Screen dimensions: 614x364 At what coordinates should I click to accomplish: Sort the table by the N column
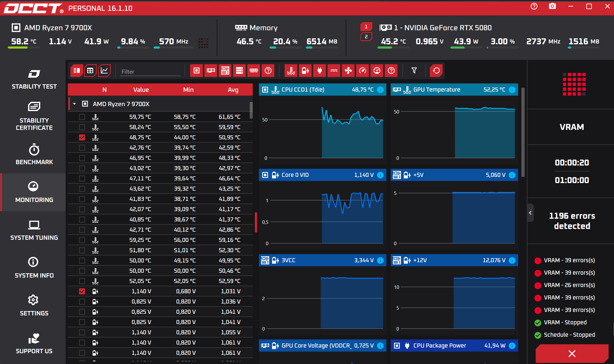point(104,90)
